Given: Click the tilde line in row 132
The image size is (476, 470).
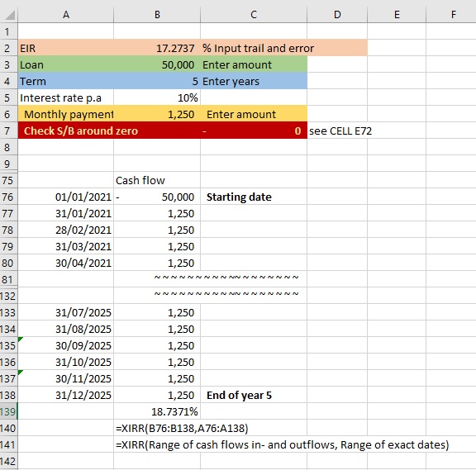Looking at the screenshot, I should click(226, 294).
